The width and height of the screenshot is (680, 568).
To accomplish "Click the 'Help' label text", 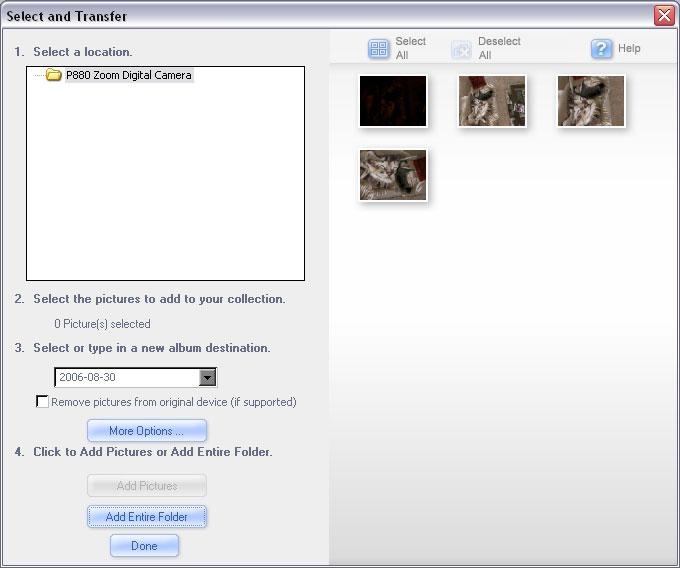I will (629, 48).
